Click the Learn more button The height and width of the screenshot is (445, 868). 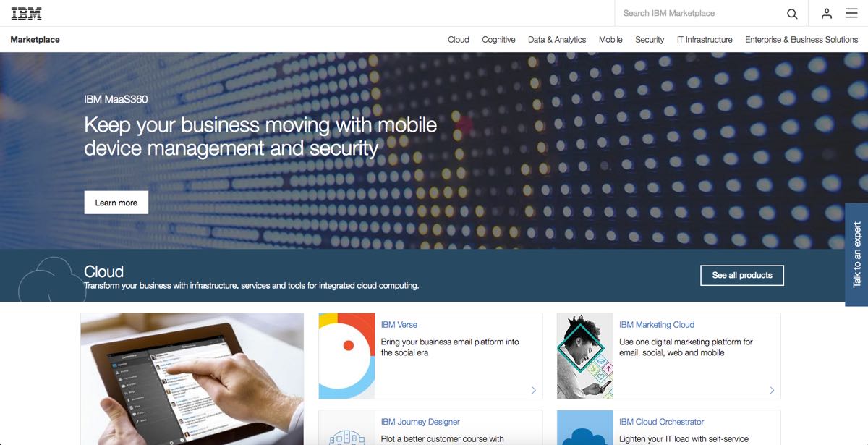tap(116, 203)
